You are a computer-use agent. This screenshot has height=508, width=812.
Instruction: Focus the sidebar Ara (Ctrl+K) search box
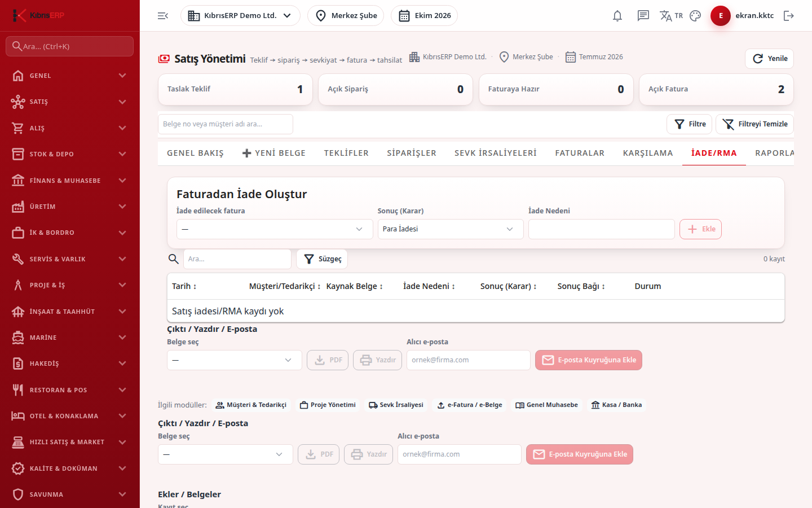click(70, 46)
